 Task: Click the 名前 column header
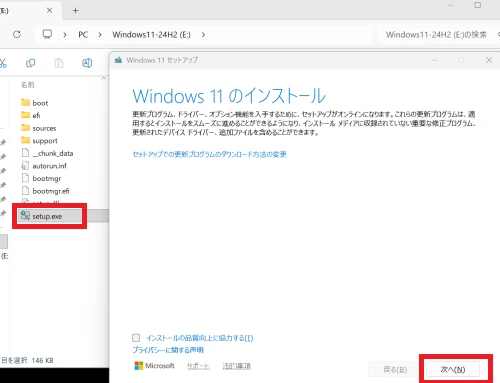coord(28,85)
